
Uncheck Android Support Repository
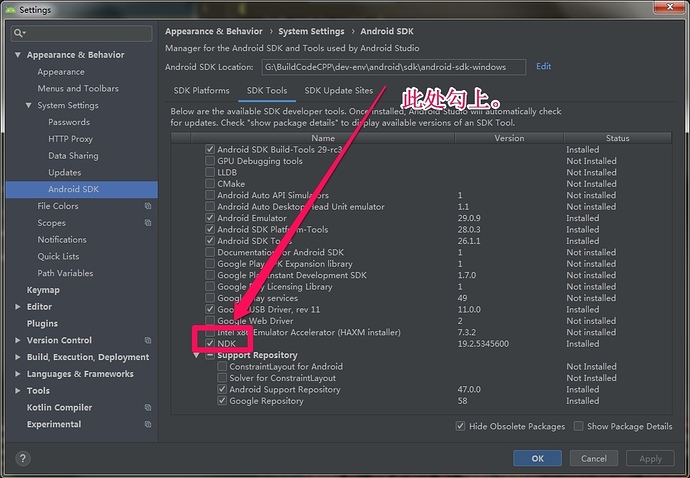click(222, 389)
